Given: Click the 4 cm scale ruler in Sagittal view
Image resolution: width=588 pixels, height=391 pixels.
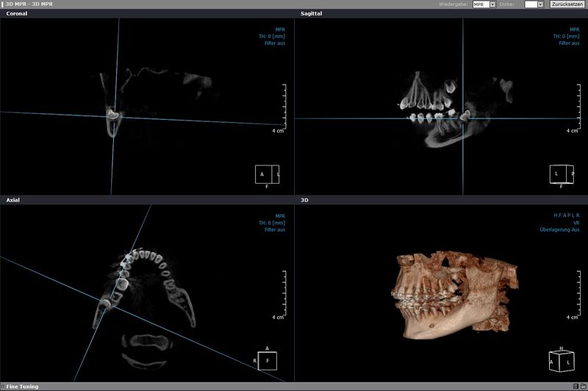Looking at the screenshot, I should coord(577,108).
